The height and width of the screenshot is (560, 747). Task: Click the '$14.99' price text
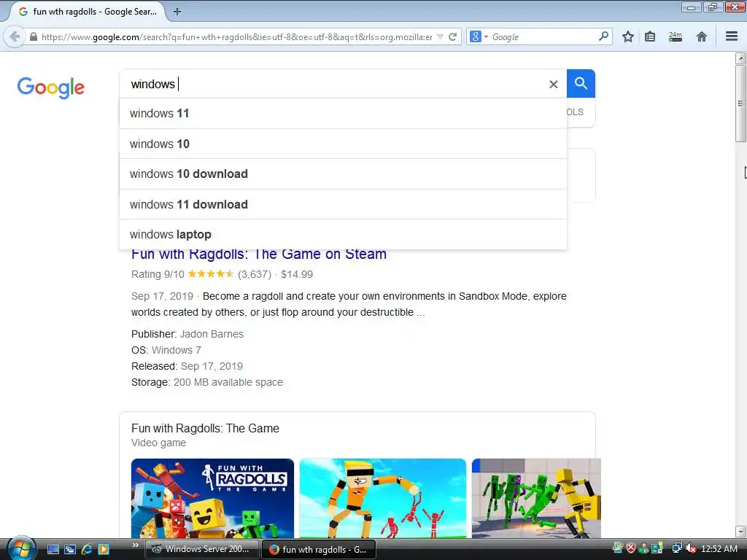[297, 274]
